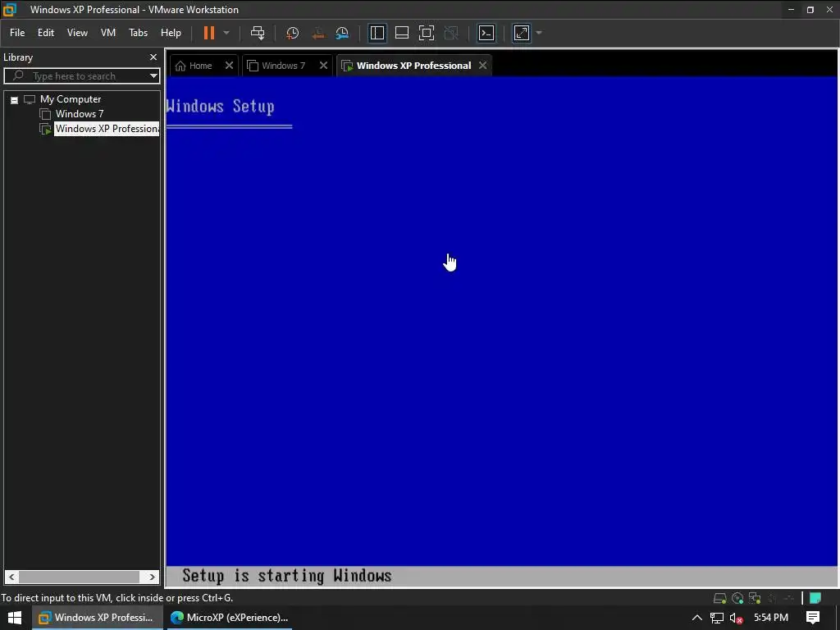Open the VM menu
840x630 pixels.
(x=108, y=33)
